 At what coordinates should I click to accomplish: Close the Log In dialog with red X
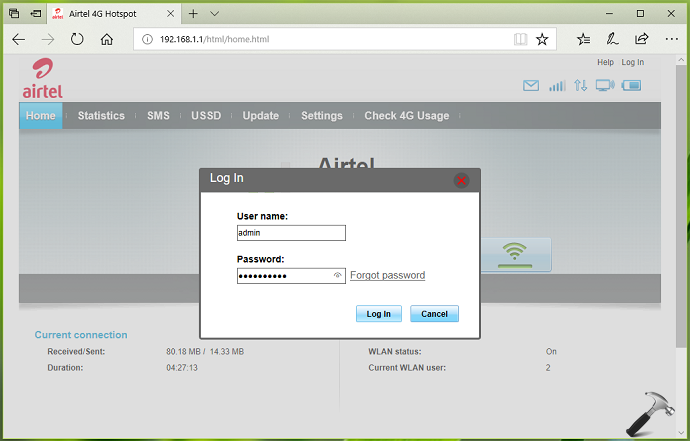pos(461,180)
